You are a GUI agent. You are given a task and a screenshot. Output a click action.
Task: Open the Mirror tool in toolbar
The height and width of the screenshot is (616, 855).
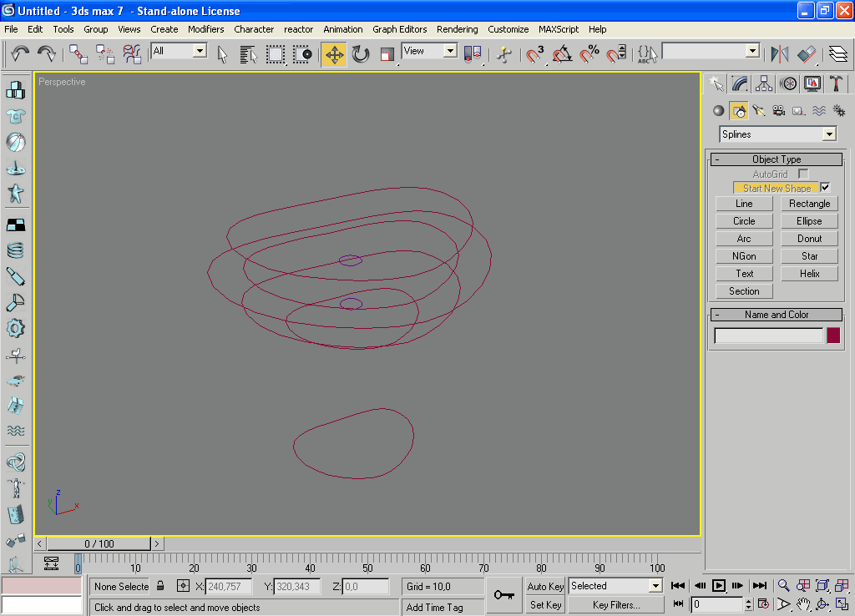[x=779, y=54]
